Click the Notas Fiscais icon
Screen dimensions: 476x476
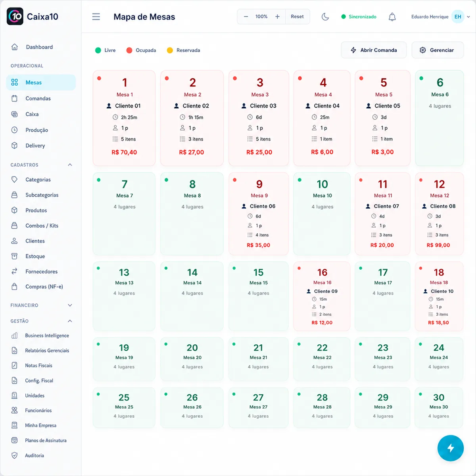(15, 365)
